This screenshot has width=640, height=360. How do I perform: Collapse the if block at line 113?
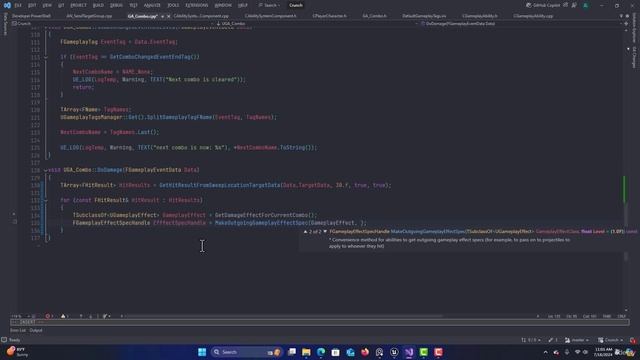[46, 57]
